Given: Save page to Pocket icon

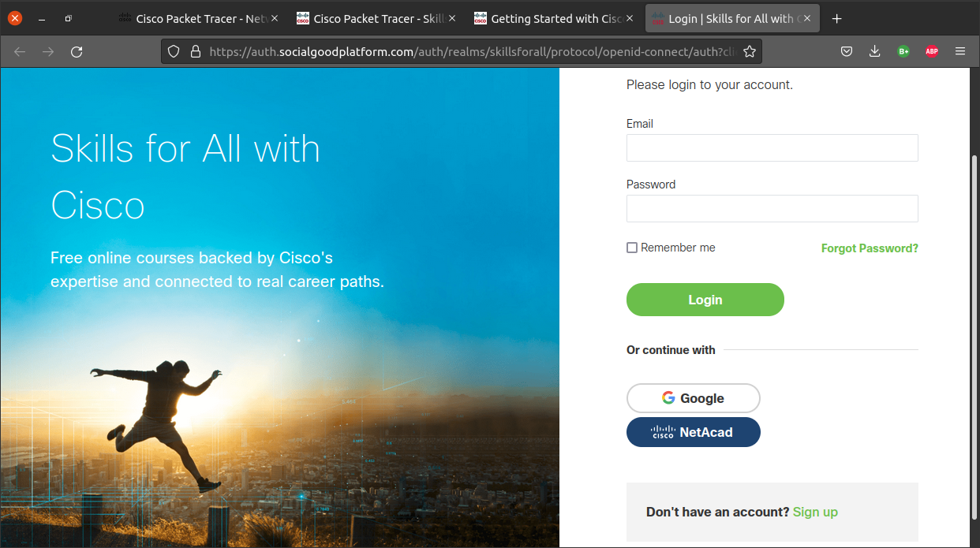Looking at the screenshot, I should [x=846, y=51].
